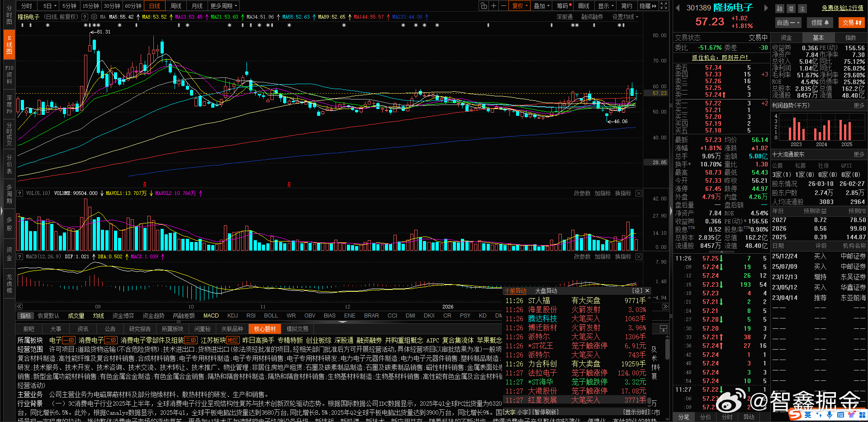Image resolution: width=868 pixels, height=422 pixels.
Task: Open the 免费体验L2行情 link
Action: pyautogui.click(x=843, y=8)
